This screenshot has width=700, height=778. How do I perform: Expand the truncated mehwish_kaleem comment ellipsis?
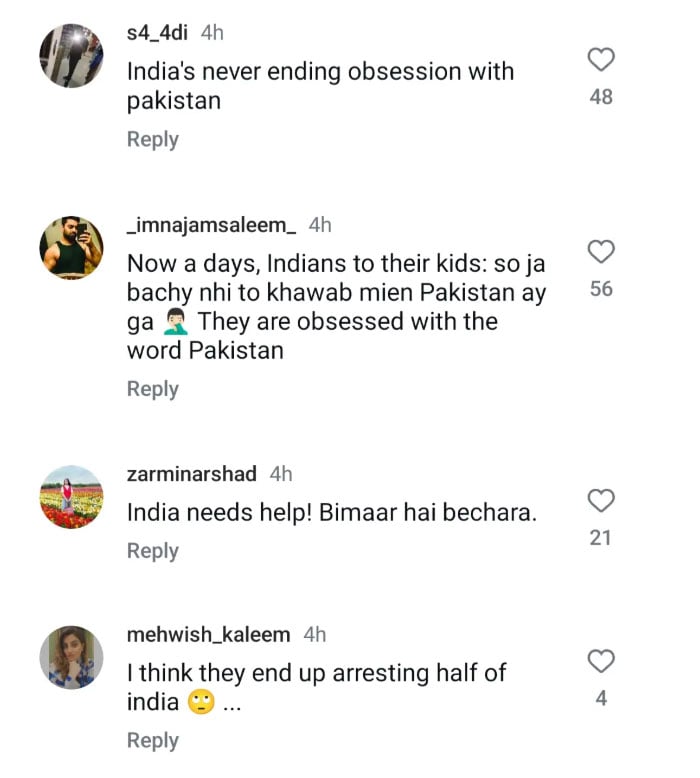[x=232, y=703]
